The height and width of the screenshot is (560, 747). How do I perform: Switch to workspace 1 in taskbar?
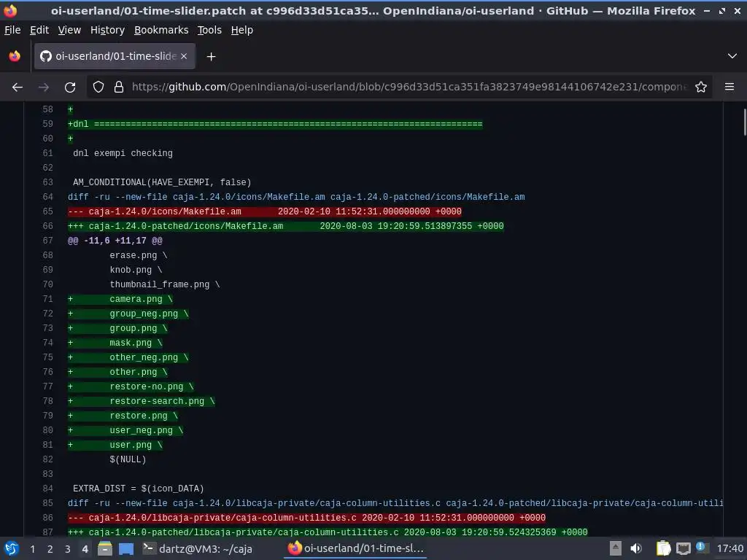[32, 549]
